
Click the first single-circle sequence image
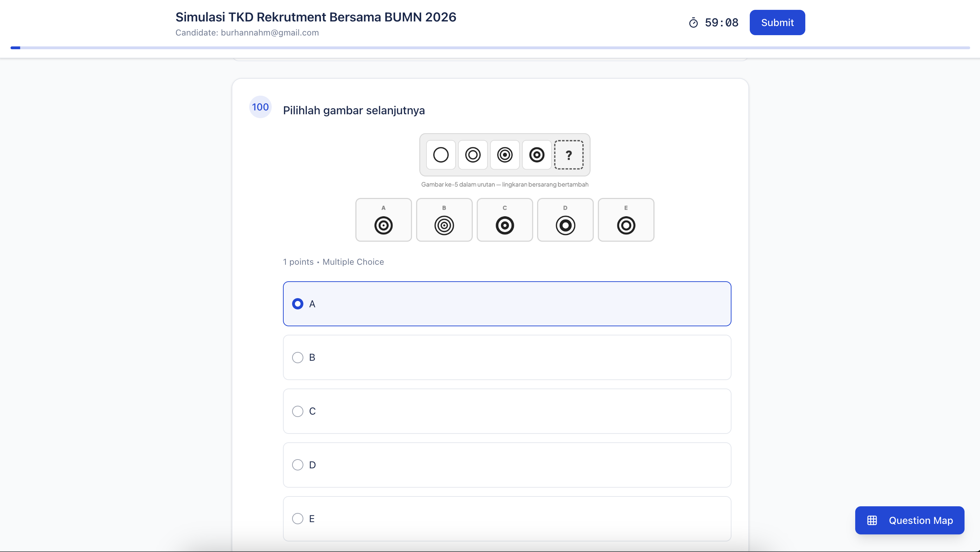click(440, 155)
